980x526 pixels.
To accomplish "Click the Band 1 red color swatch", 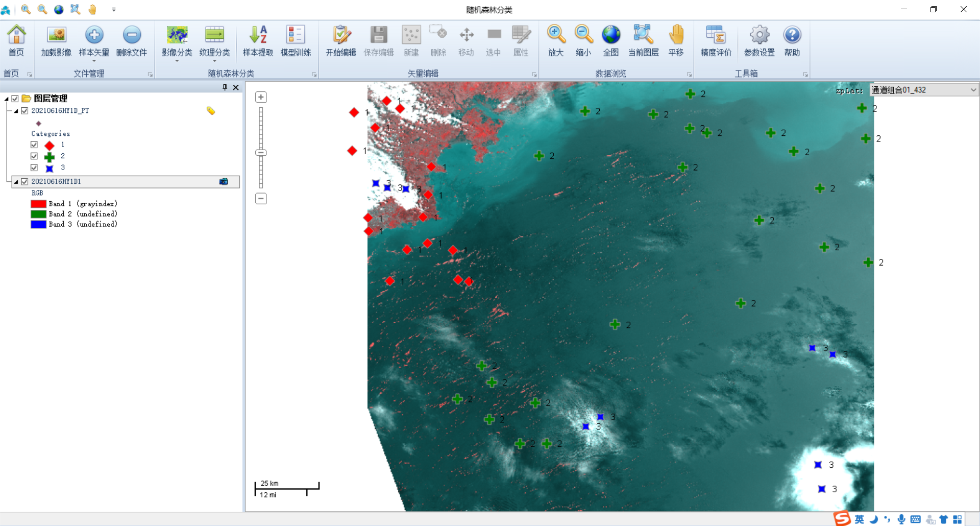I will click(38, 204).
